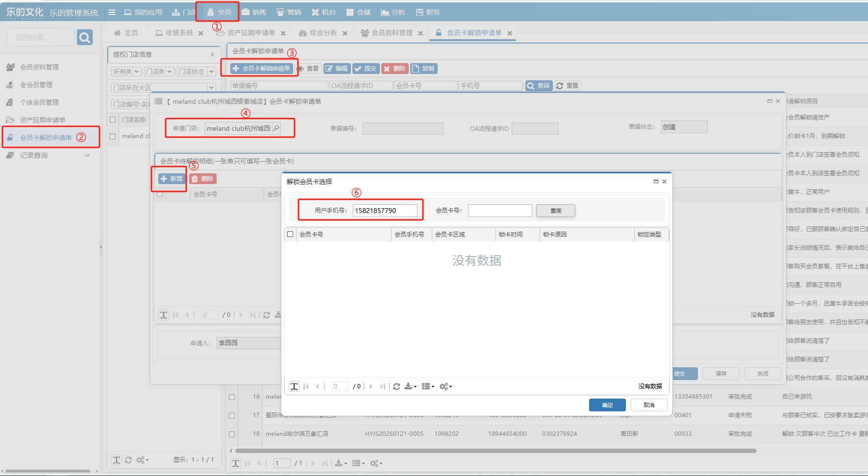Click the search magnifier icon beside the app search box
The height and width of the screenshot is (476, 868).
[x=84, y=37]
